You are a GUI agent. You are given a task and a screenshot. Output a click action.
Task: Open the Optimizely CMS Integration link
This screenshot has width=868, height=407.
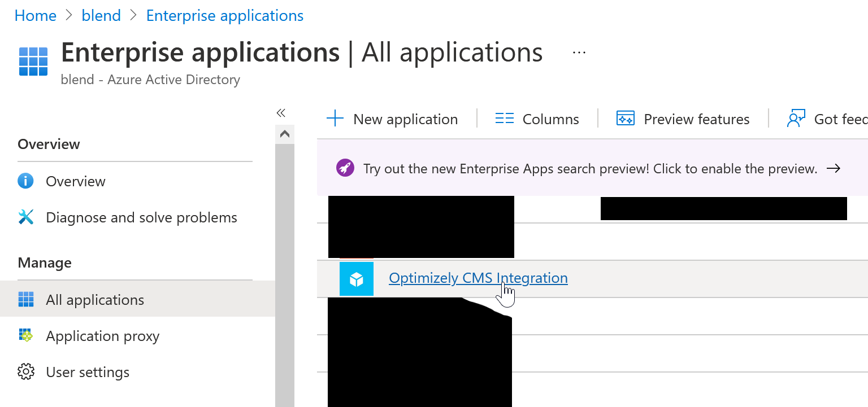point(478,278)
